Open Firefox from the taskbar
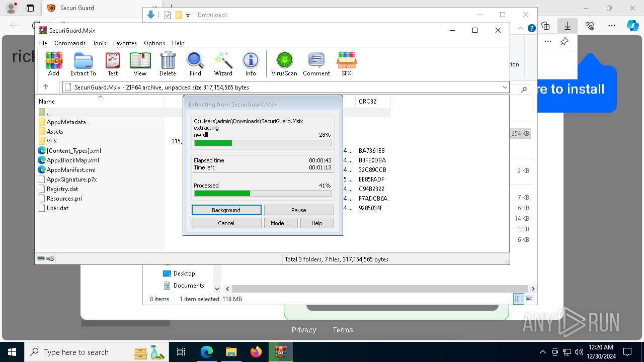 pyautogui.click(x=256, y=352)
